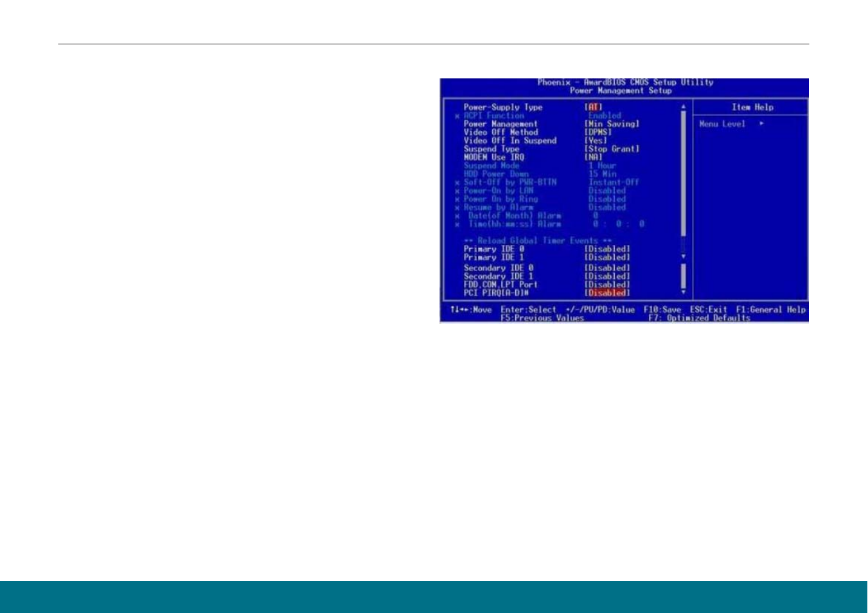Click the greyed Suspend Mode label
868x613 pixels.
(x=492, y=166)
